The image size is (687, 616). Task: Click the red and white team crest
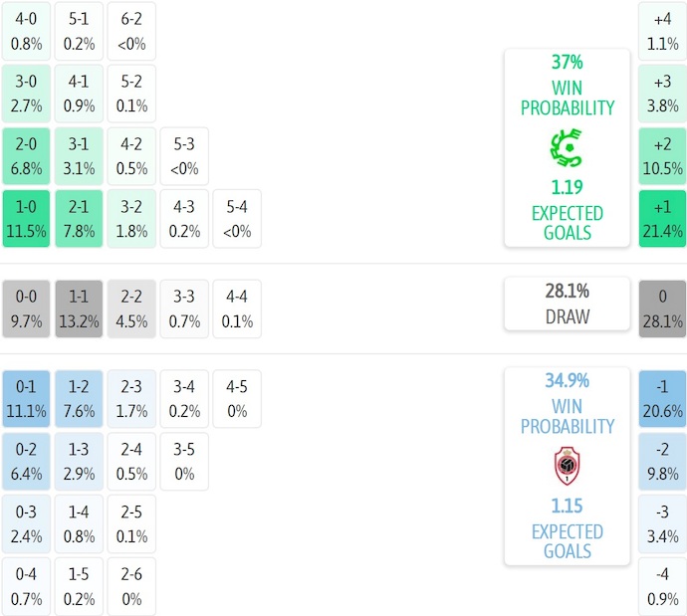[567, 466]
